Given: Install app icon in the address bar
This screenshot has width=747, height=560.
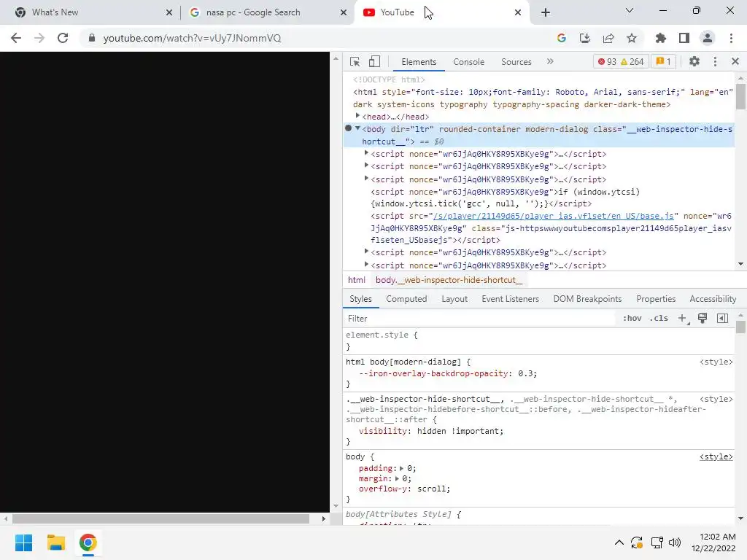Looking at the screenshot, I should (x=584, y=38).
